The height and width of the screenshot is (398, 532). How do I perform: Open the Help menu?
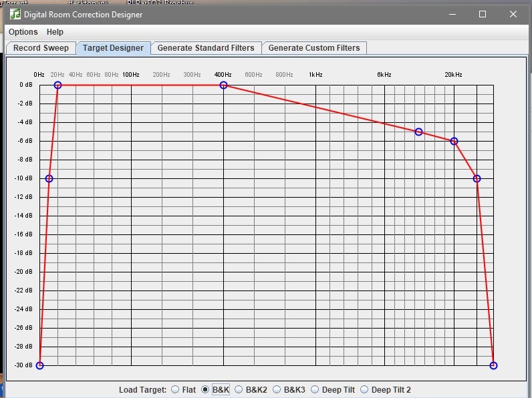pyautogui.click(x=55, y=32)
